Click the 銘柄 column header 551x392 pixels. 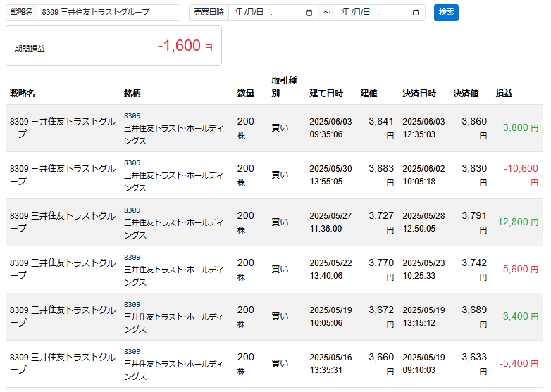point(132,94)
